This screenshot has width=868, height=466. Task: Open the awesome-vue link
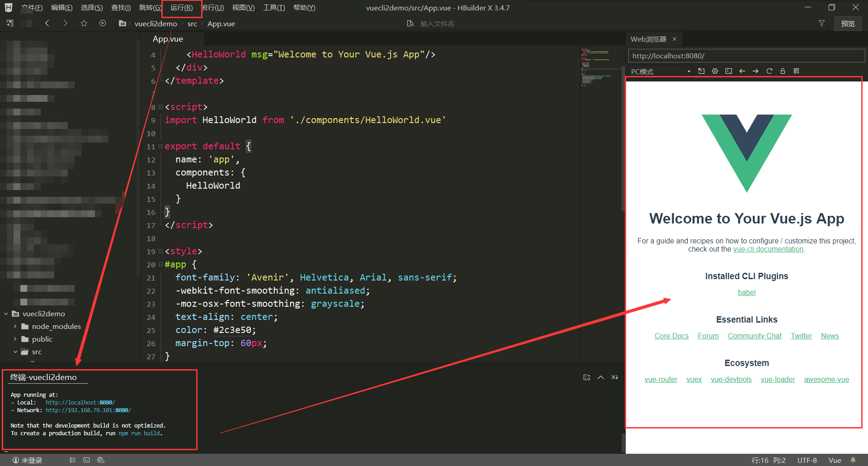pyautogui.click(x=826, y=380)
